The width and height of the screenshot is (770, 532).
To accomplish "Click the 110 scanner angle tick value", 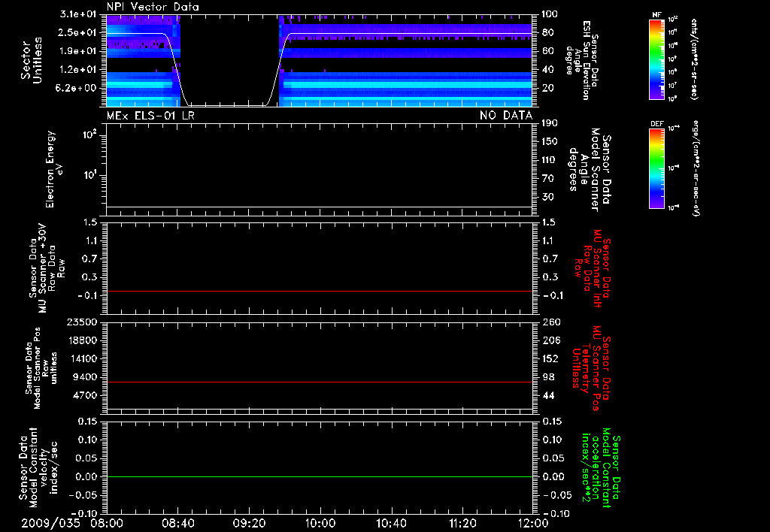I will click(x=550, y=160).
